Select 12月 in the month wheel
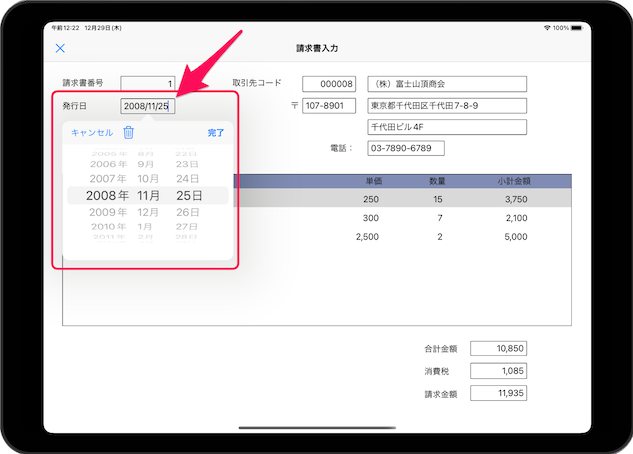The height and width of the screenshot is (454, 633). (x=146, y=212)
